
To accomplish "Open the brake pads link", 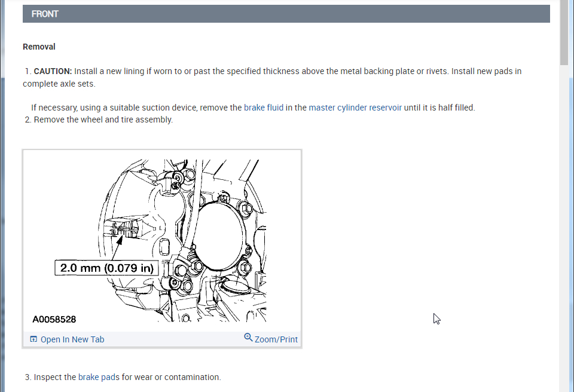I will 99,377.
